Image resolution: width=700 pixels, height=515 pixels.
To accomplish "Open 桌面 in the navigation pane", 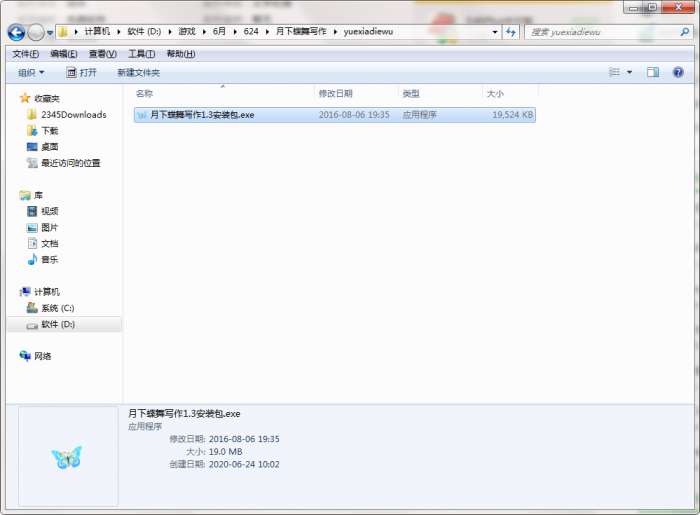I will pos(50,147).
